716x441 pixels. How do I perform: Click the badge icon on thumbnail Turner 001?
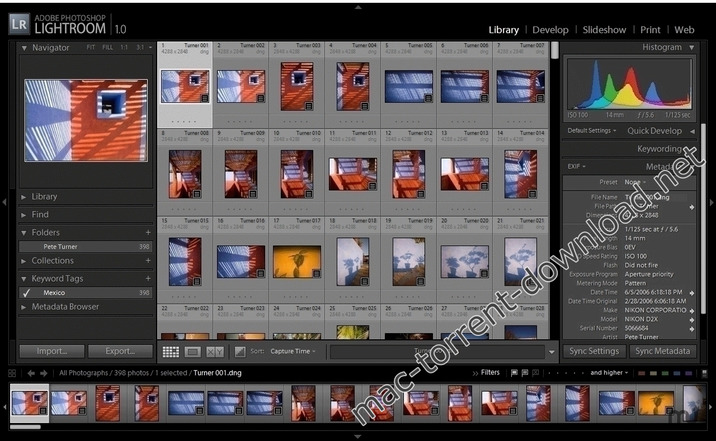(x=205, y=98)
